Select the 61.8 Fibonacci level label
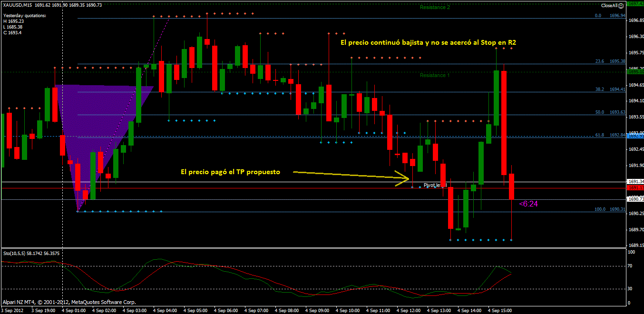 click(600, 135)
